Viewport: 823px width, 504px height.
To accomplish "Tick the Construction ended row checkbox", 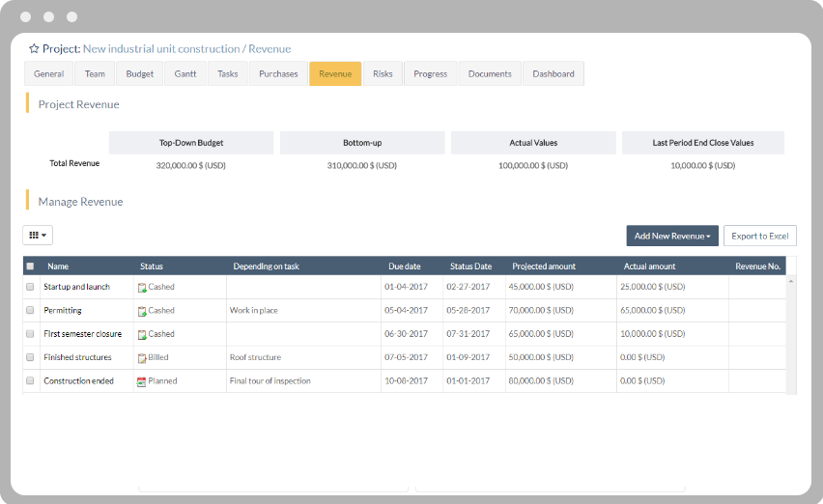I will click(x=30, y=380).
